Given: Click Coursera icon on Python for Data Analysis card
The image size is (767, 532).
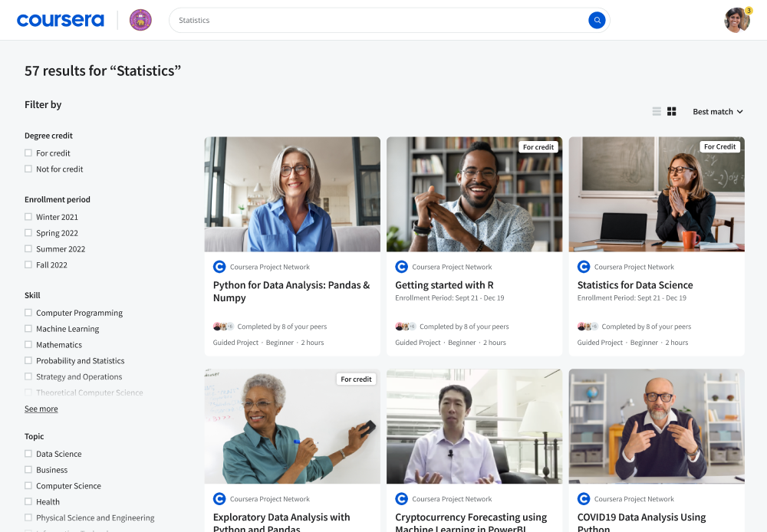Looking at the screenshot, I should pos(219,267).
